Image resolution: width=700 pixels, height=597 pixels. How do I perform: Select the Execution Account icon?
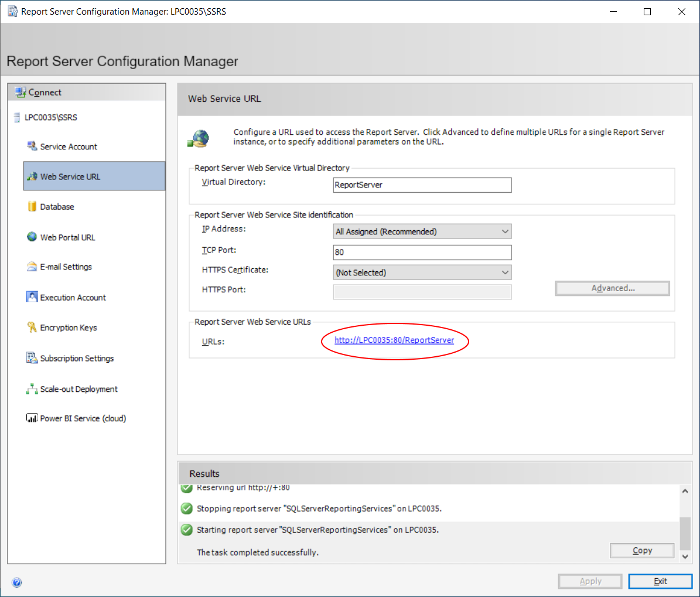pos(32,297)
